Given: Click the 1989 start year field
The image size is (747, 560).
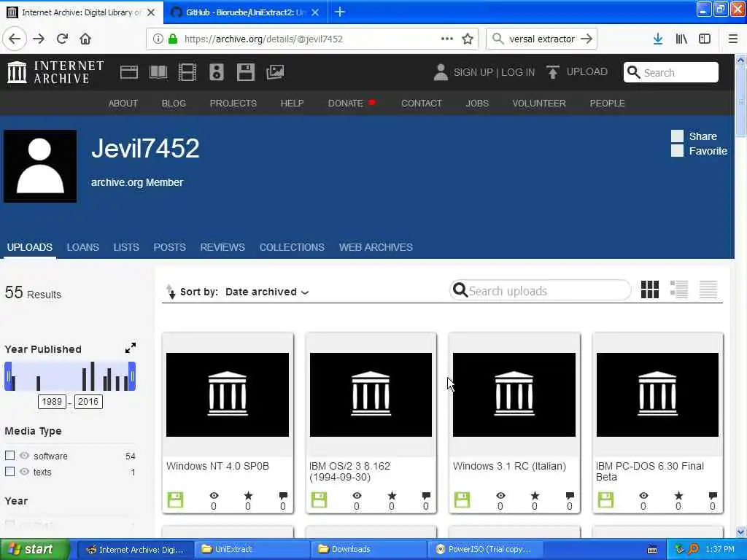Looking at the screenshot, I should click(52, 402).
